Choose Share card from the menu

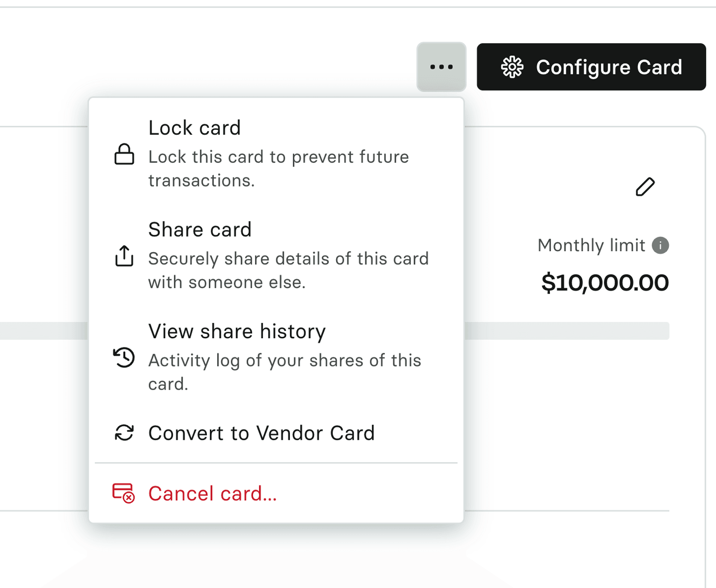(x=200, y=230)
